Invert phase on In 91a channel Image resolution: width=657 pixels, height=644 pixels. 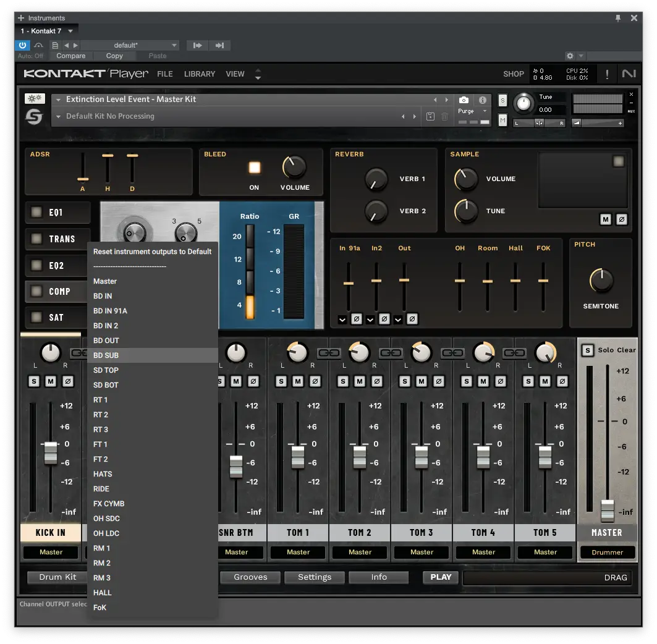(356, 320)
